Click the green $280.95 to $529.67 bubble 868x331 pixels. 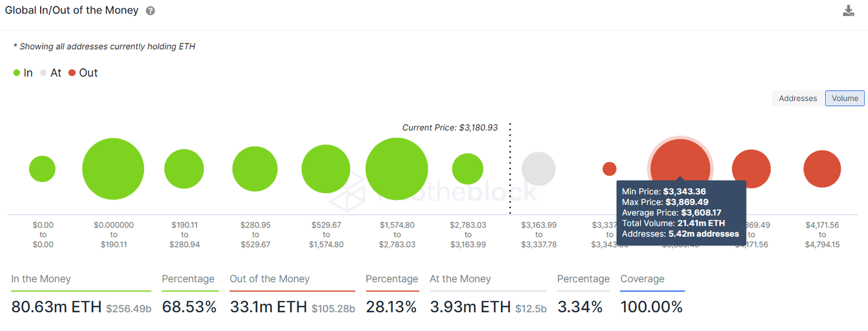[x=255, y=169]
